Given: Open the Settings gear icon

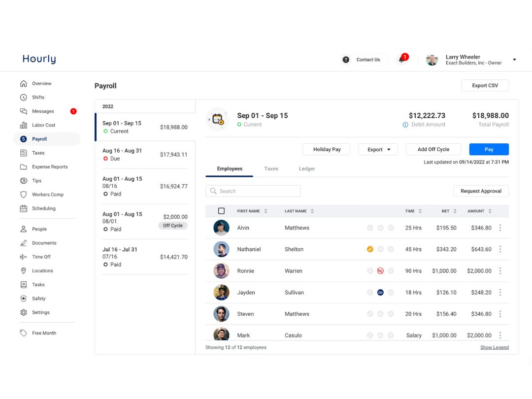Looking at the screenshot, I should (x=24, y=312).
